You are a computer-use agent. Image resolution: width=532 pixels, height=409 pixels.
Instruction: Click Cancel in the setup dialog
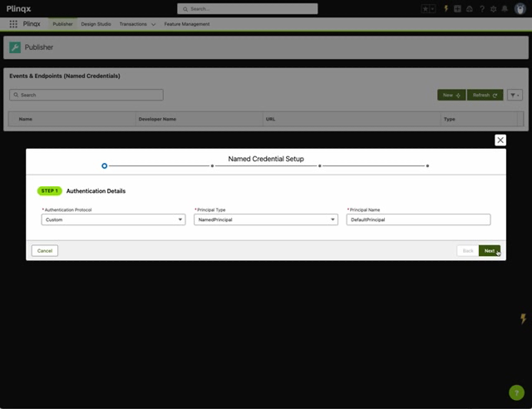[45, 251]
